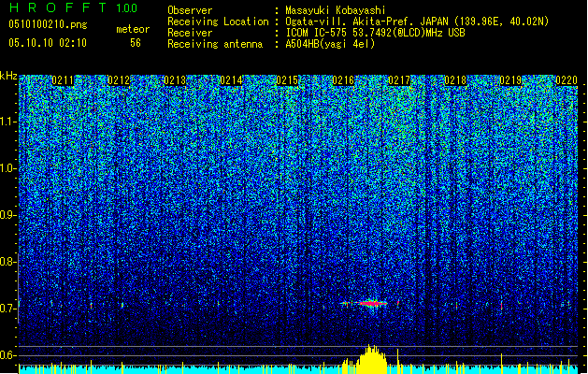Click the 0.7 kHz axis label
Image resolution: width=588 pixels, height=374 pixels.
[8, 309]
